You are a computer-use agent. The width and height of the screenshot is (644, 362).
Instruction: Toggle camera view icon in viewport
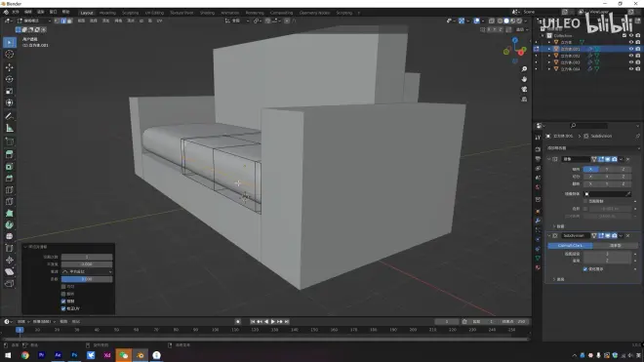(524, 89)
